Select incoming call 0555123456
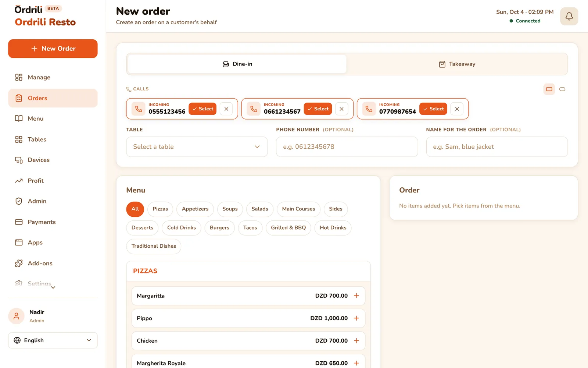 pos(202,109)
